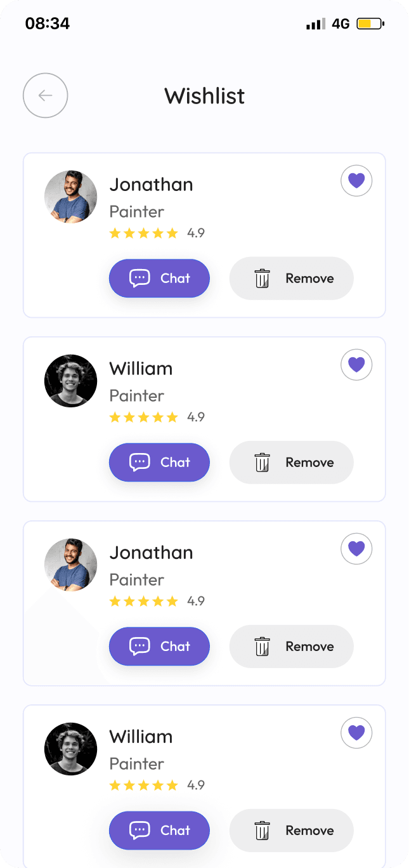
Task: Click the trash icon in William's Remove button
Action: (x=263, y=463)
